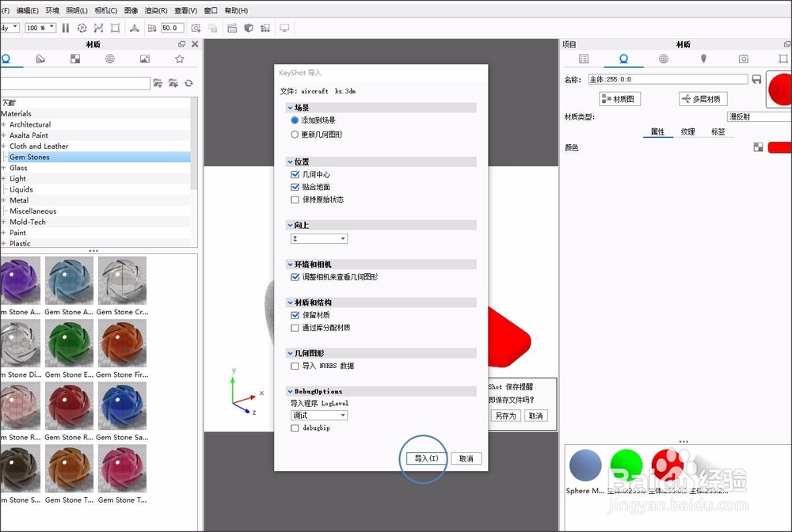
Task: Open the backplates library image tab
Action: pos(144,59)
